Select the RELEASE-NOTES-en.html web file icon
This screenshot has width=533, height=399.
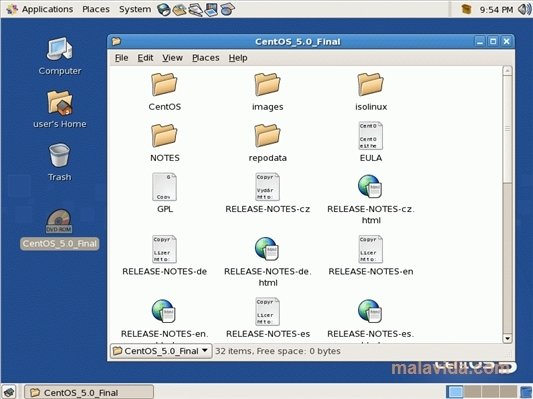tap(164, 311)
